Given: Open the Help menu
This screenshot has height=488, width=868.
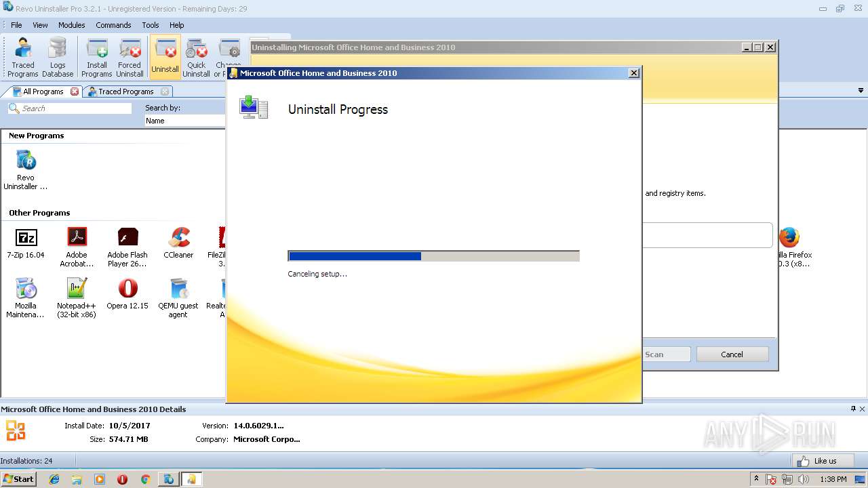Looking at the screenshot, I should click(x=176, y=25).
